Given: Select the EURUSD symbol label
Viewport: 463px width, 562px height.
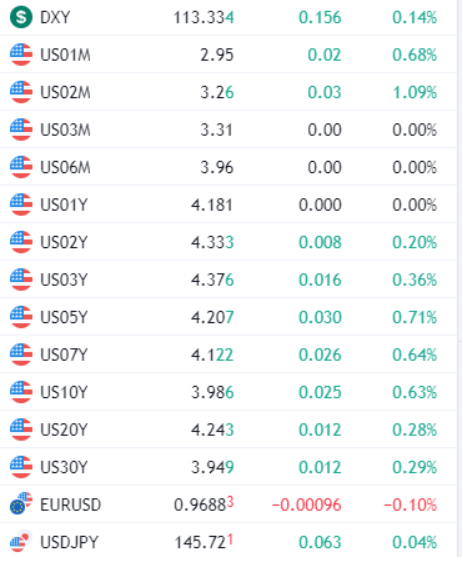Looking at the screenshot, I should (71, 505).
